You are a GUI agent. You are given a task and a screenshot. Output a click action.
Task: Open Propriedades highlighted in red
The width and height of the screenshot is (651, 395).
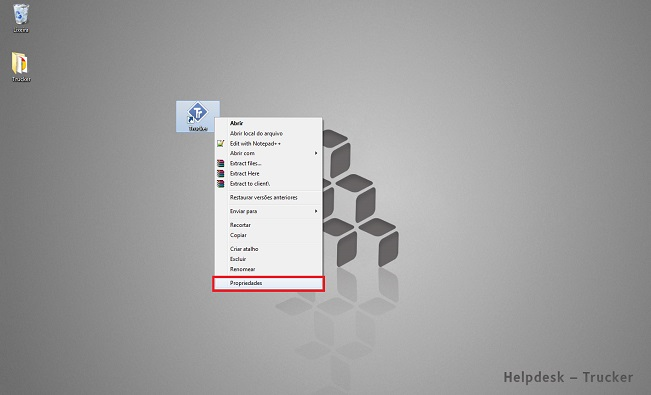[x=268, y=283]
